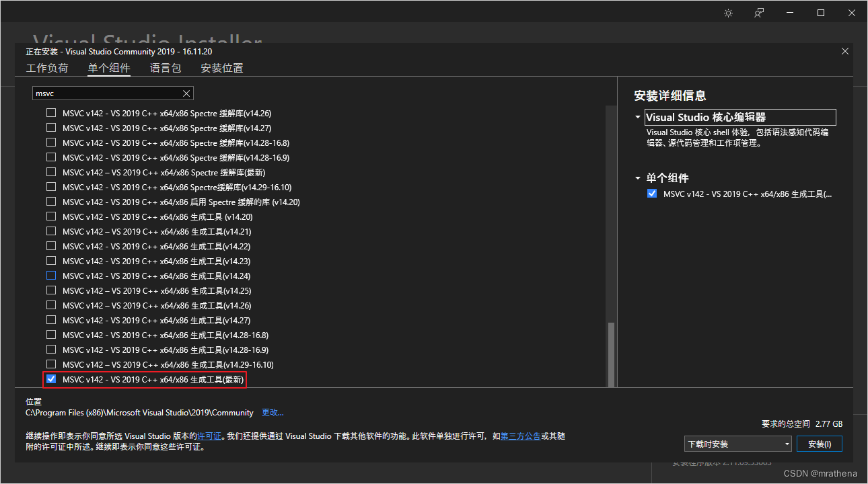Screen dimensions: 868x484
Task: Click the 要求的总空间 label
Action: [786, 424]
